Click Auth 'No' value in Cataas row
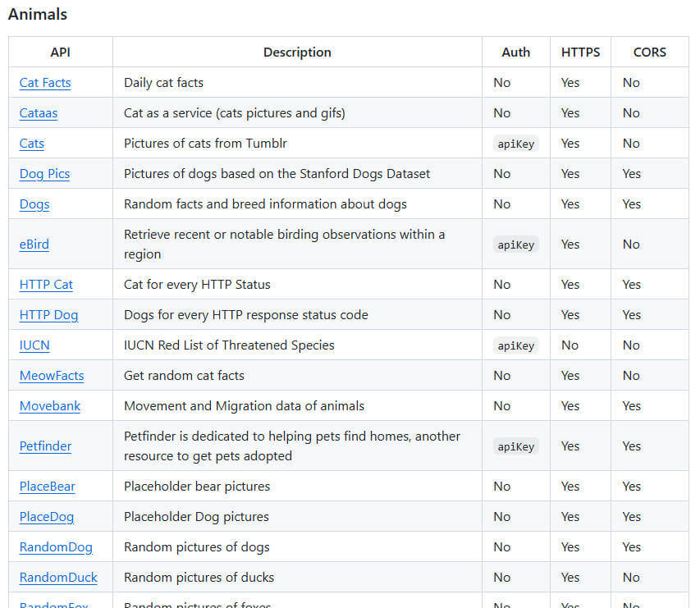700x608 pixels. pos(501,113)
